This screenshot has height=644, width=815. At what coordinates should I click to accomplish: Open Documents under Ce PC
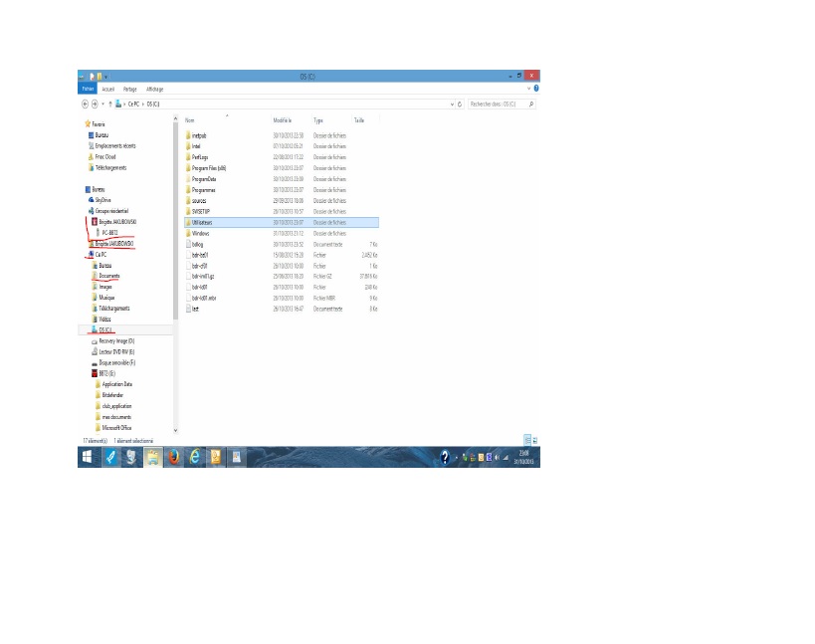[x=109, y=276]
